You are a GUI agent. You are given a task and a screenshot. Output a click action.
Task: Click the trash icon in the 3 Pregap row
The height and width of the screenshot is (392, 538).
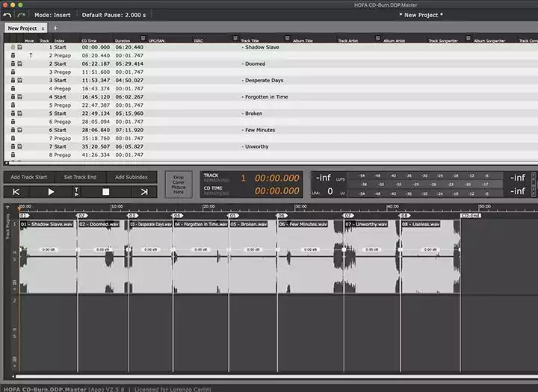pos(13,72)
